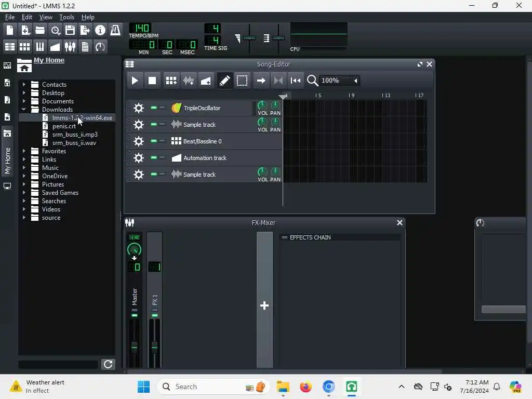Open the View menu
532x399 pixels.
point(46,17)
